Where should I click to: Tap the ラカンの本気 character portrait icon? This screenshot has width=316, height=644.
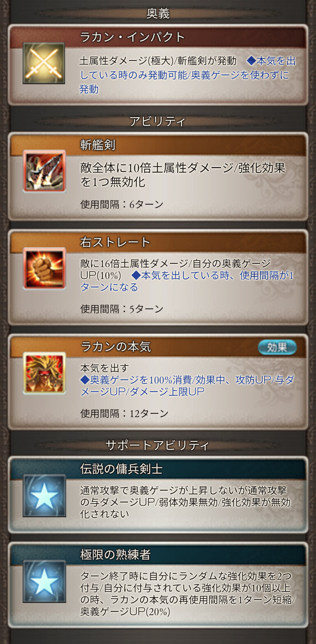pos(44,373)
